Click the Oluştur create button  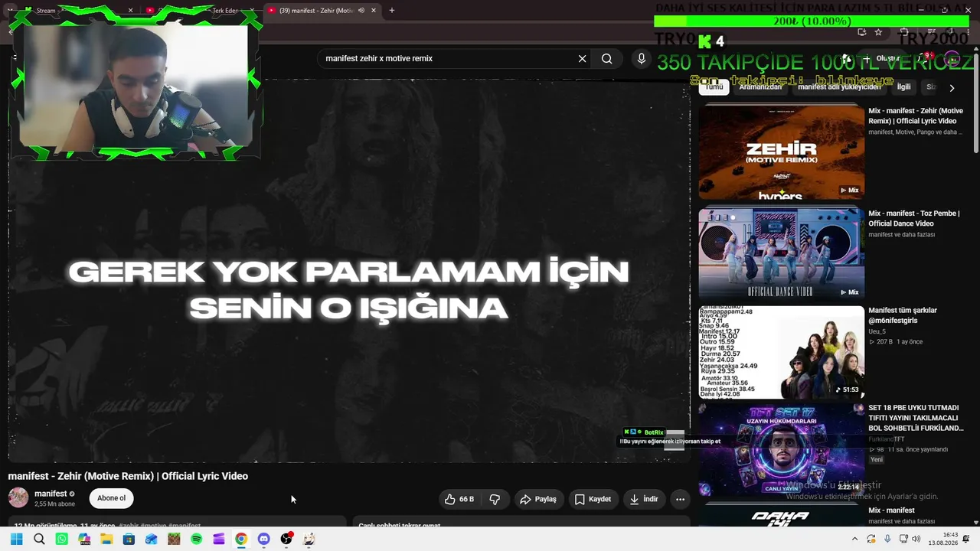click(881, 59)
